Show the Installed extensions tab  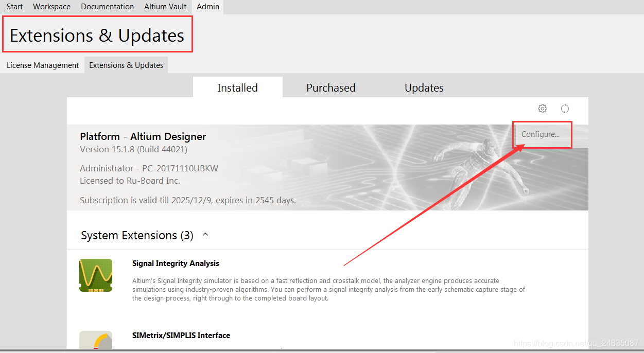237,87
